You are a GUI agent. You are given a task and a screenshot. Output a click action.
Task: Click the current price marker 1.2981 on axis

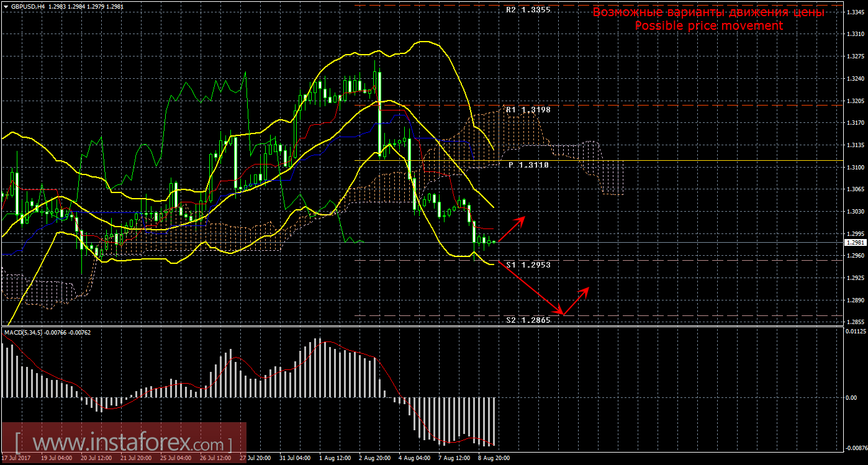pos(856,243)
